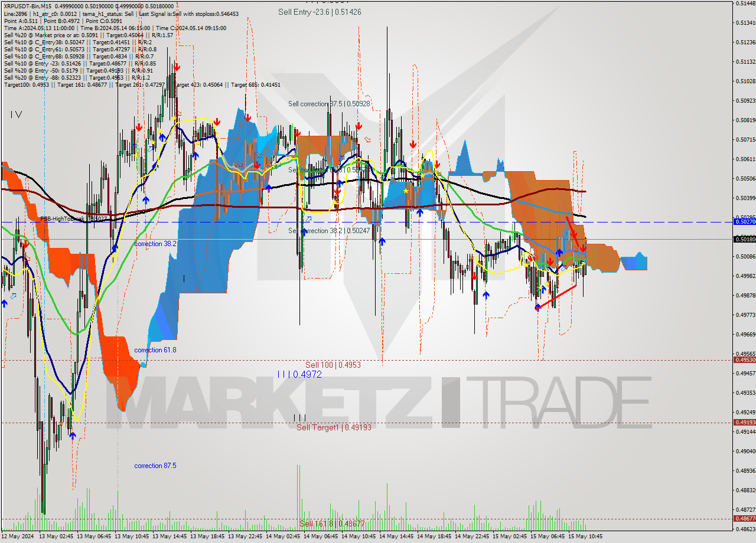Click the red 0.48677 price tag on axis

(744, 518)
